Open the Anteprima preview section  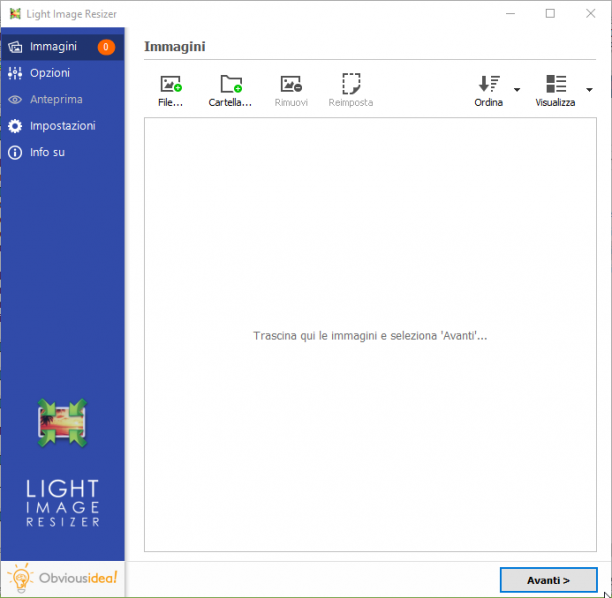(x=62, y=100)
